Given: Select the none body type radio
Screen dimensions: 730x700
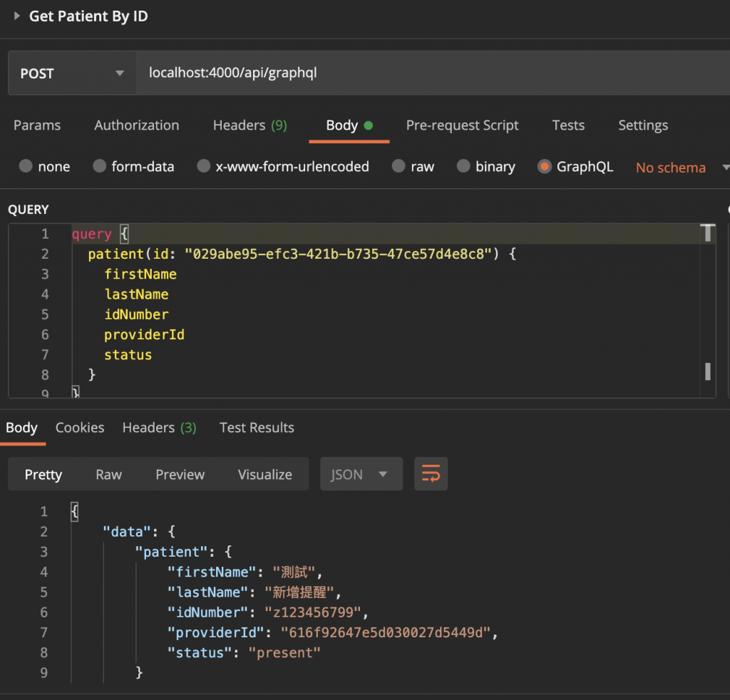Looking at the screenshot, I should (26, 167).
